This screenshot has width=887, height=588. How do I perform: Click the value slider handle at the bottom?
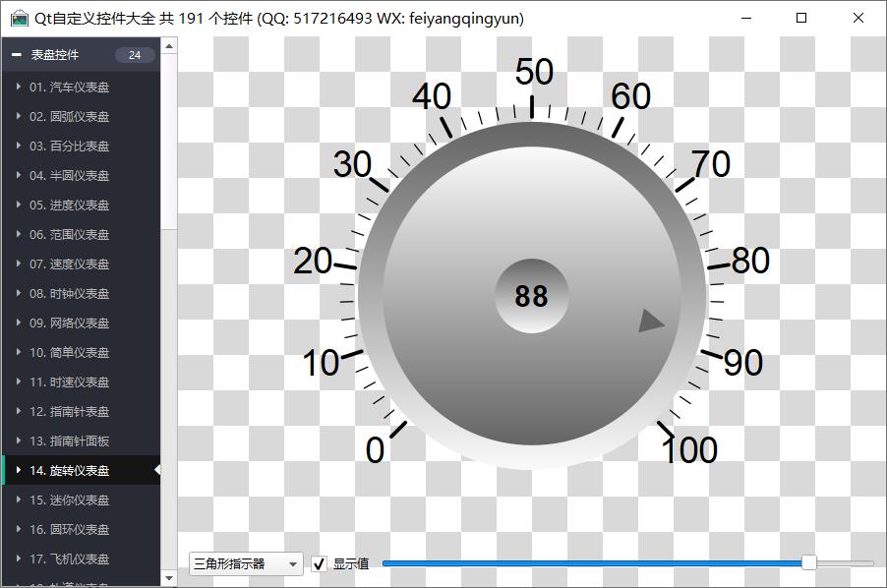(808, 562)
